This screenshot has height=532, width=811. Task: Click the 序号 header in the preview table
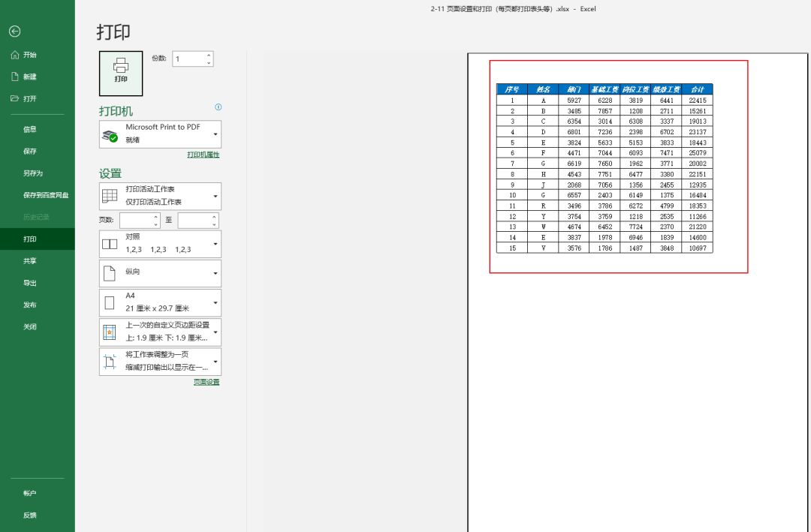pyautogui.click(x=512, y=89)
